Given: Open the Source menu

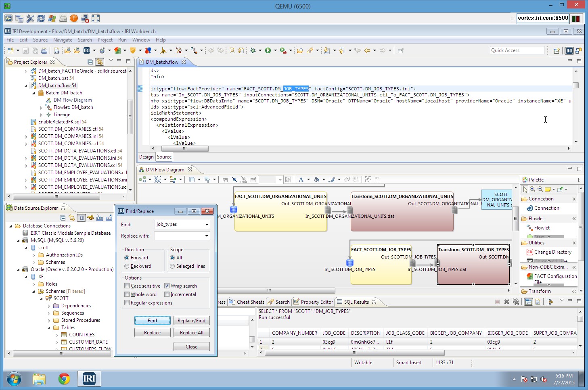Looking at the screenshot, I should pyautogui.click(x=40, y=40).
